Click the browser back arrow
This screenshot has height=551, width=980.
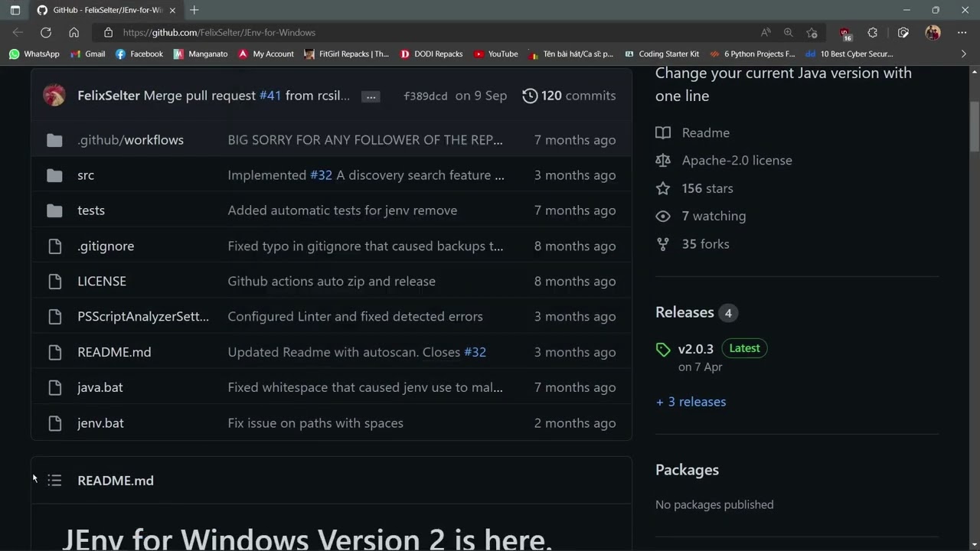click(18, 32)
